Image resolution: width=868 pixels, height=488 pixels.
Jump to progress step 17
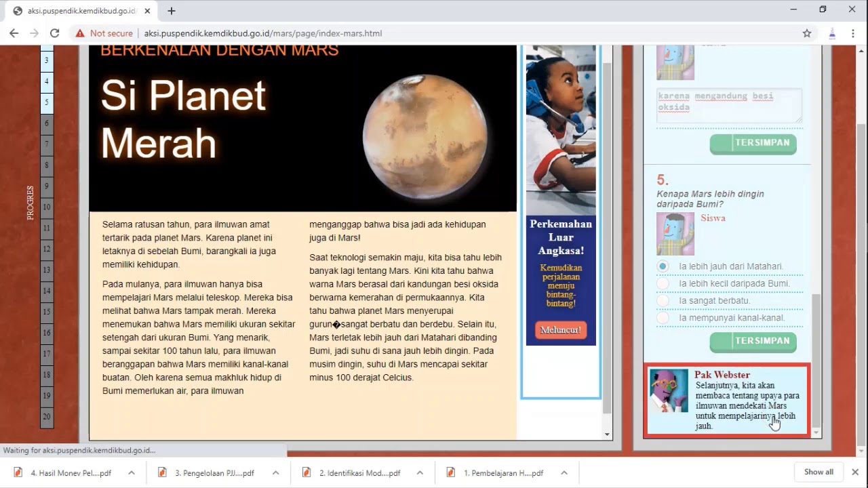tap(47, 354)
